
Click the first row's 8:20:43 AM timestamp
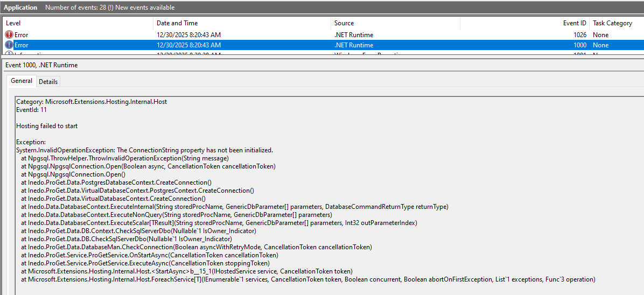pyautogui.click(x=188, y=34)
